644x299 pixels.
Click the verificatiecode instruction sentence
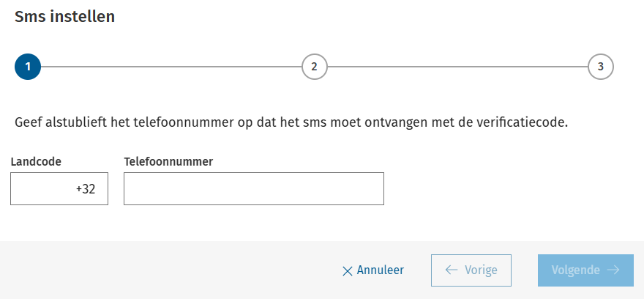[291, 122]
